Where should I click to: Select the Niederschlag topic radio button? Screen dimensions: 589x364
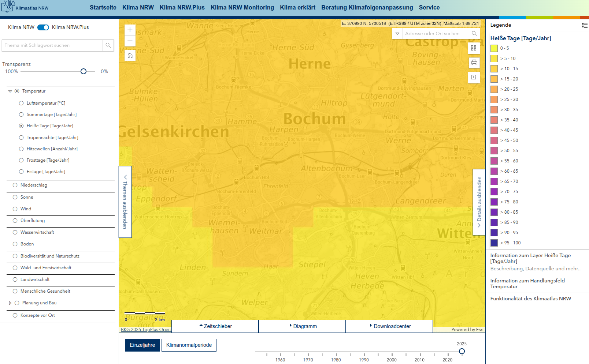(15, 185)
